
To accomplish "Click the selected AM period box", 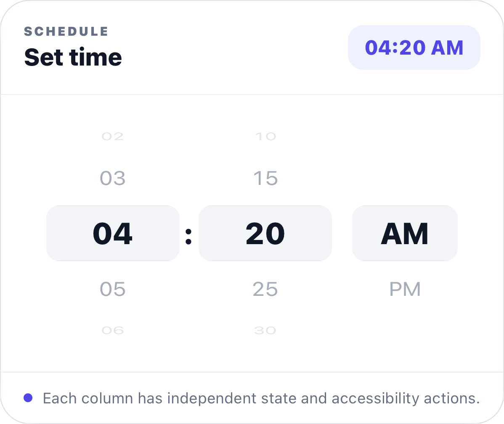I will pos(405,233).
